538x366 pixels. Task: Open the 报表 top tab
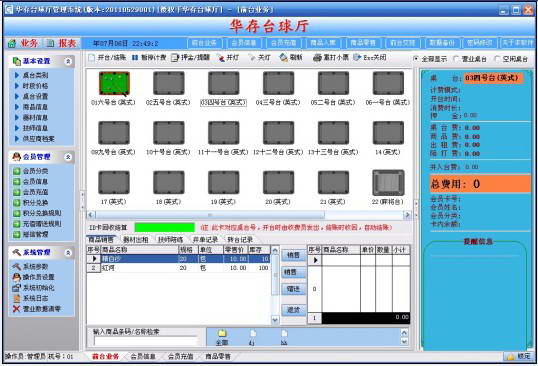click(63, 43)
